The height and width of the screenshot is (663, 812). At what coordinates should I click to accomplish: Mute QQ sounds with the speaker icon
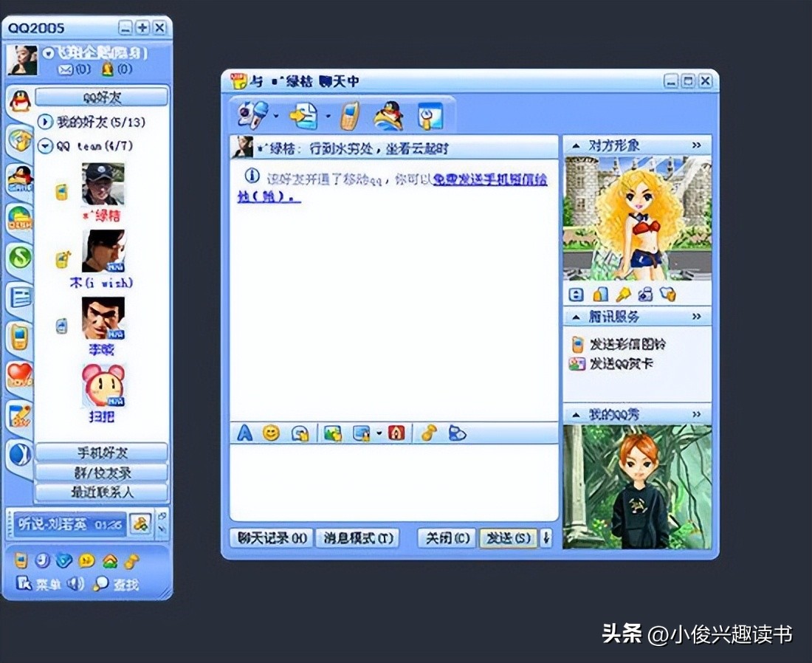point(75,583)
